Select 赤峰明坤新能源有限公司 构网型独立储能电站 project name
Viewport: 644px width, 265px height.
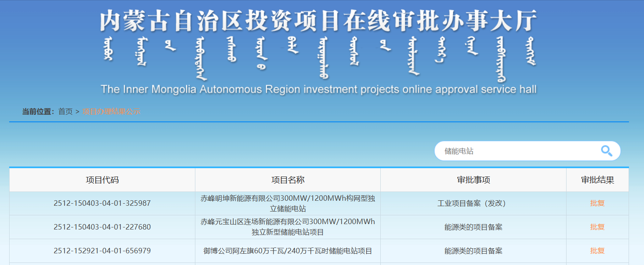pos(288,203)
